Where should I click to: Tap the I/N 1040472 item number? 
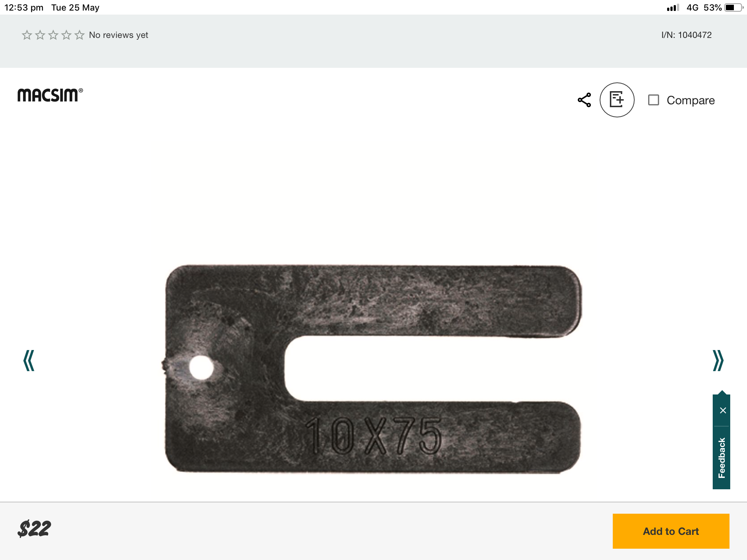click(686, 35)
